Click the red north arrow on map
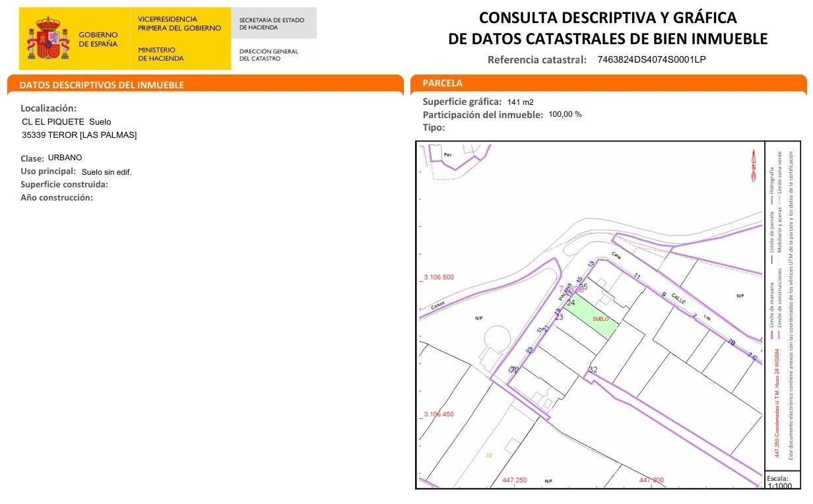 (x=753, y=166)
